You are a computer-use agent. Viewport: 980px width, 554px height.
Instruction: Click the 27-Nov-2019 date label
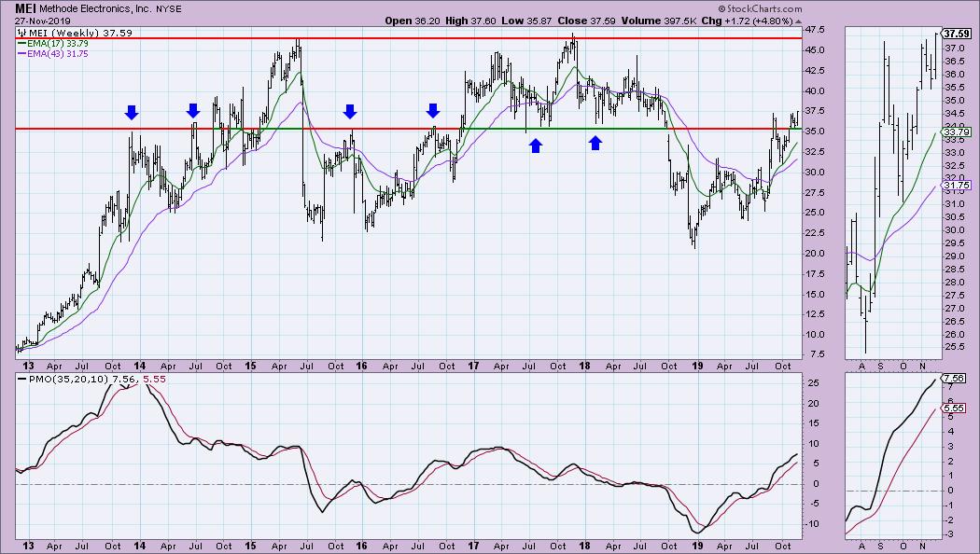43,21
